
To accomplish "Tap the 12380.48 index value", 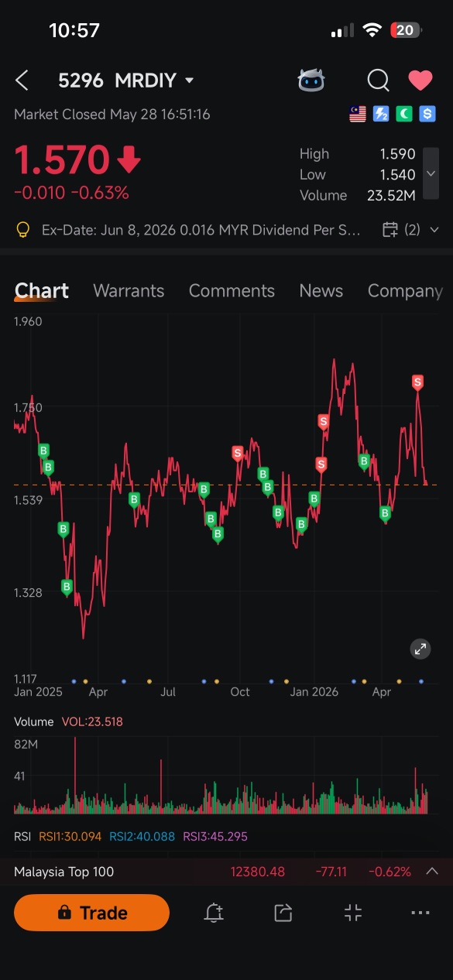I will tap(258, 872).
